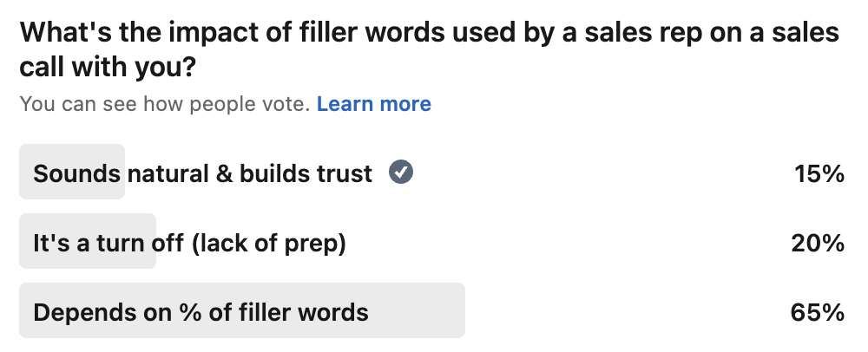The height and width of the screenshot is (352, 868).
Task: Click the checkmark icon beside first option
Action: click(x=401, y=172)
